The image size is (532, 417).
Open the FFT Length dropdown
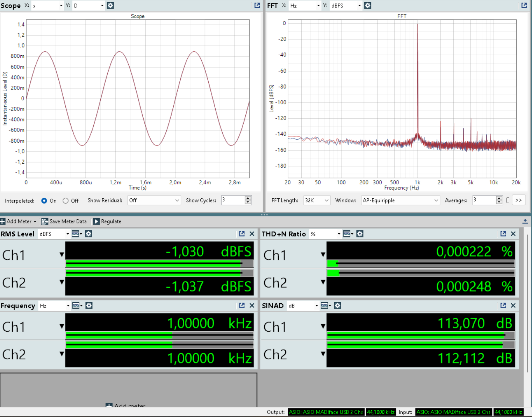(x=316, y=200)
